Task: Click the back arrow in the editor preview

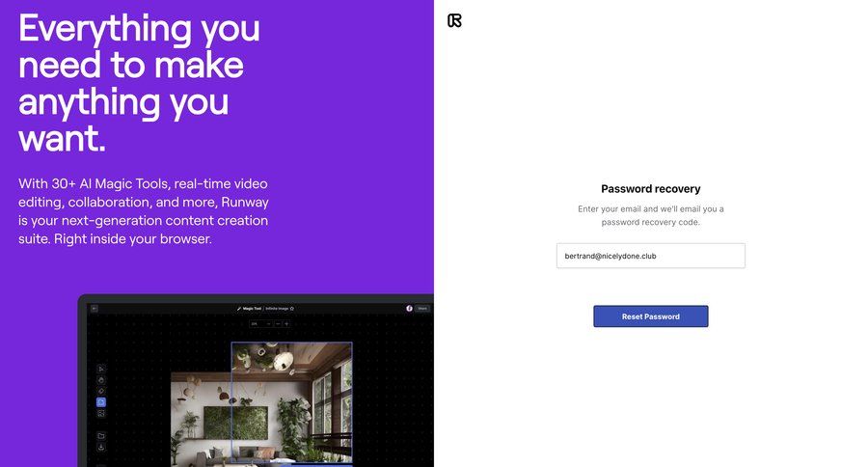Action: [95, 309]
